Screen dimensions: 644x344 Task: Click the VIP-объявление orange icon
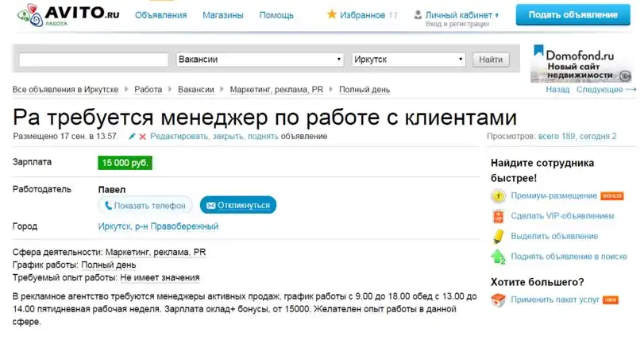(x=498, y=216)
